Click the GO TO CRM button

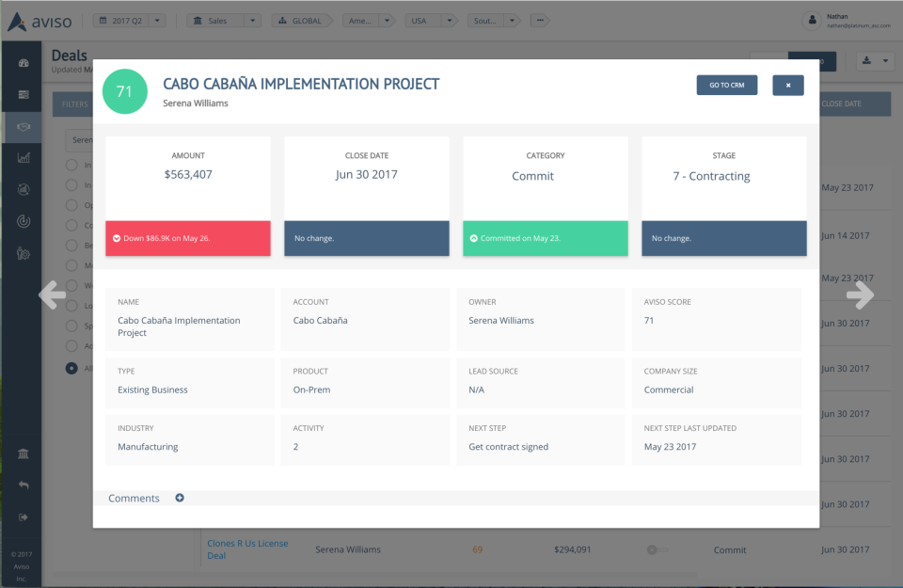pyautogui.click(x=727, y=86)
